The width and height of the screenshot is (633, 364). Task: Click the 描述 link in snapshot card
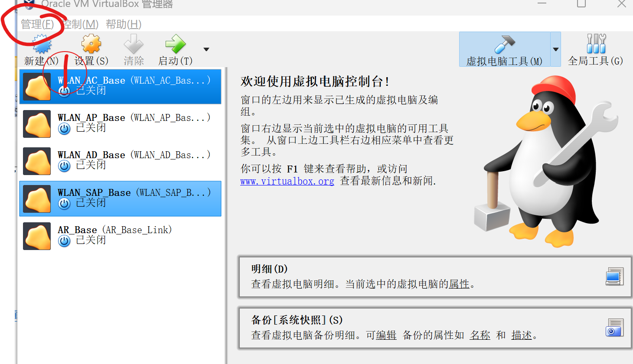522,335
